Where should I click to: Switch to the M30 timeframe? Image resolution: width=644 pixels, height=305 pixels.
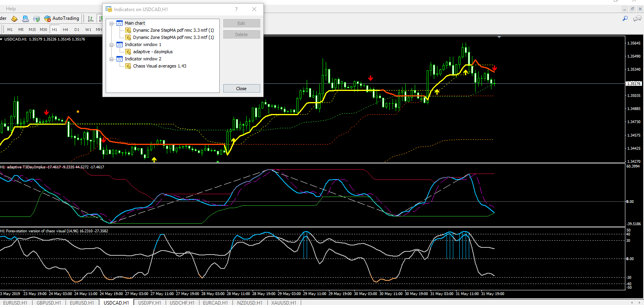click(43, 29)
